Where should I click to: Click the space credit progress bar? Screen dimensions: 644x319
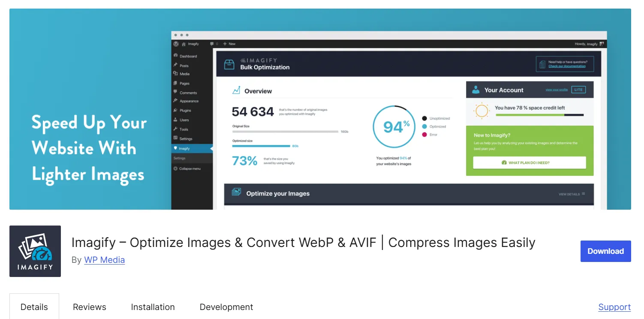coord(539,115)
